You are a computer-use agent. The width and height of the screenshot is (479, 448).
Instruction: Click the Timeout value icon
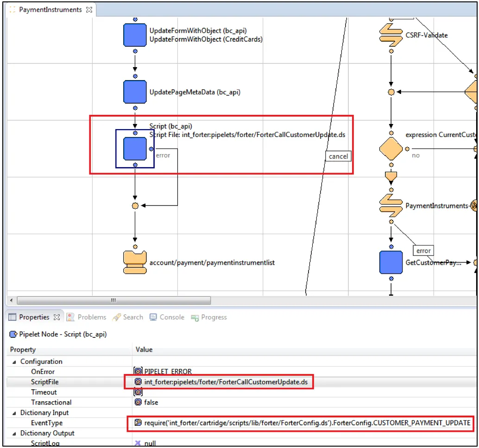click(138, 392)
